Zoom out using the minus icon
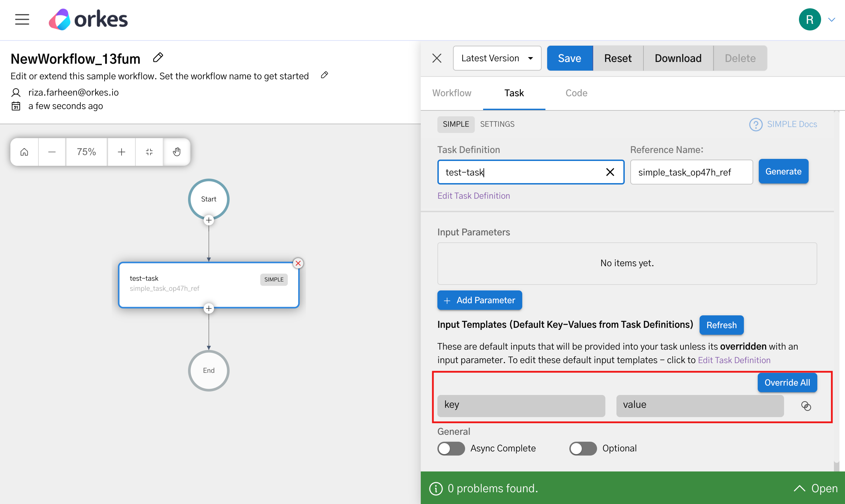 52,152
